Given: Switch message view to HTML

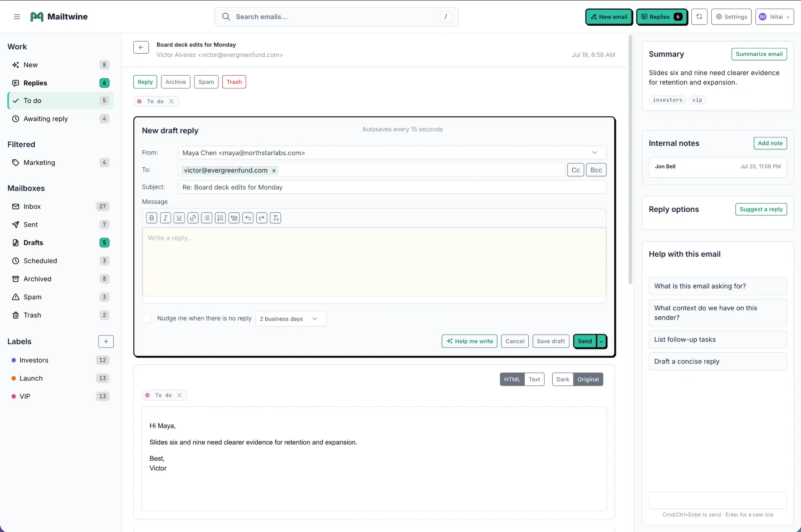Looking at the screenshot, I should 512,379.
